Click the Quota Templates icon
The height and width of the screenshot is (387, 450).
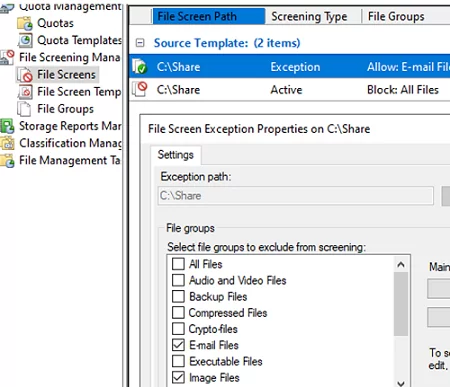point(25,40)
